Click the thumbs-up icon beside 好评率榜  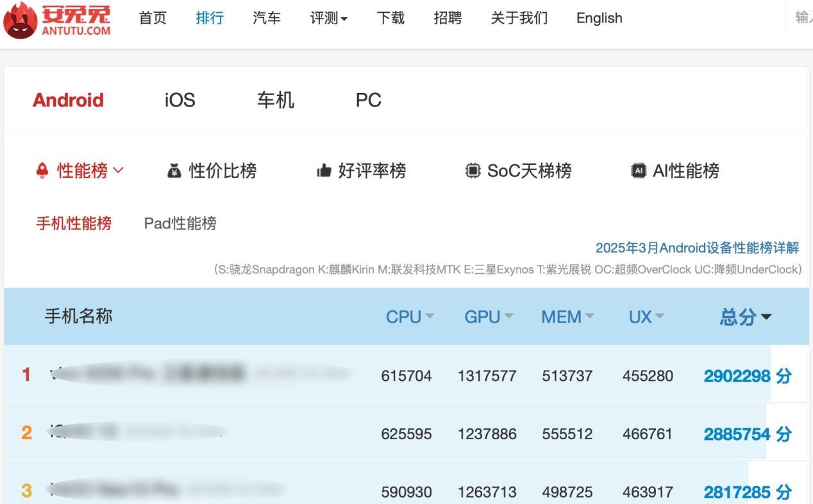[324, 171]
